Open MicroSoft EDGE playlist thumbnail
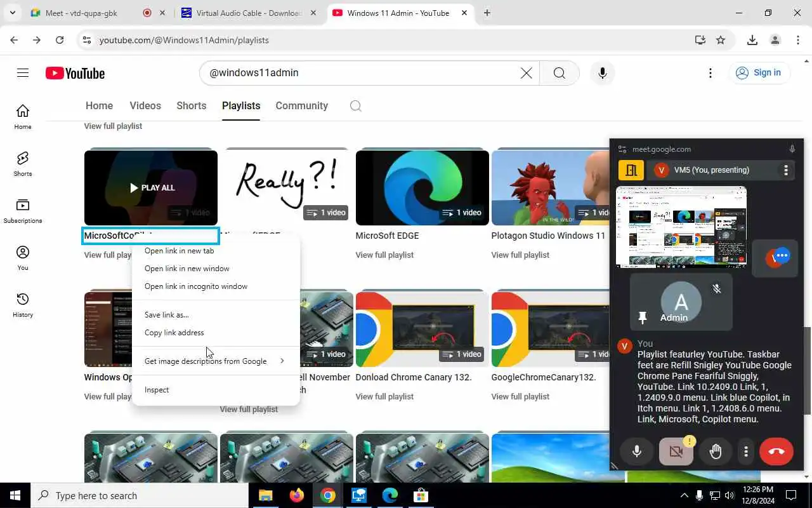 (422, 188)
